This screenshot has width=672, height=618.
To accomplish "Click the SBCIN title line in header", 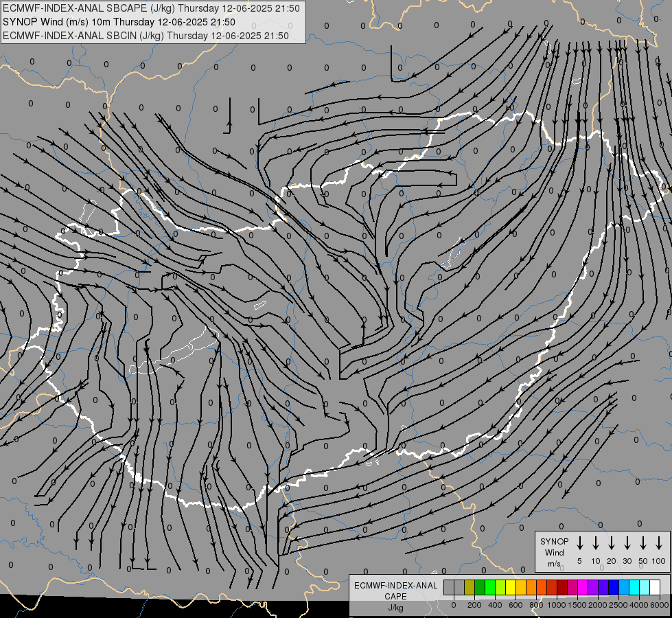I will pos(146,36).
